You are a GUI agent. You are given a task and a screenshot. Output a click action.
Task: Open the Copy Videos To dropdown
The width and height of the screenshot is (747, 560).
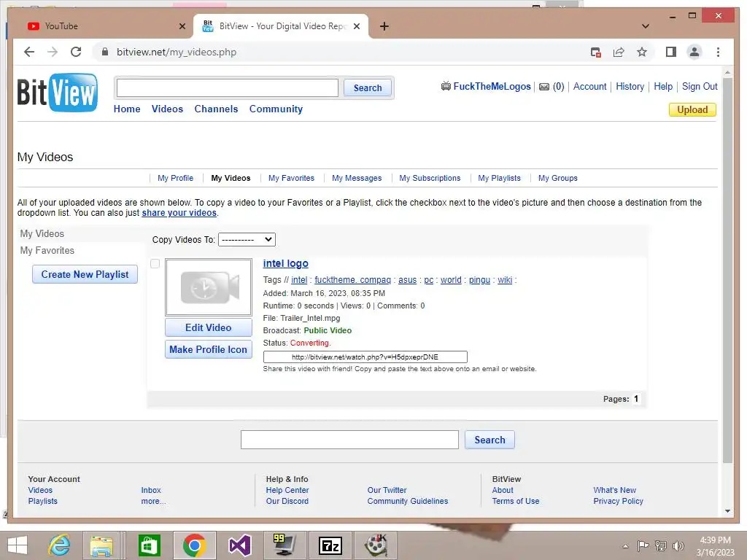pyautogui.click(x=247, y=239)
